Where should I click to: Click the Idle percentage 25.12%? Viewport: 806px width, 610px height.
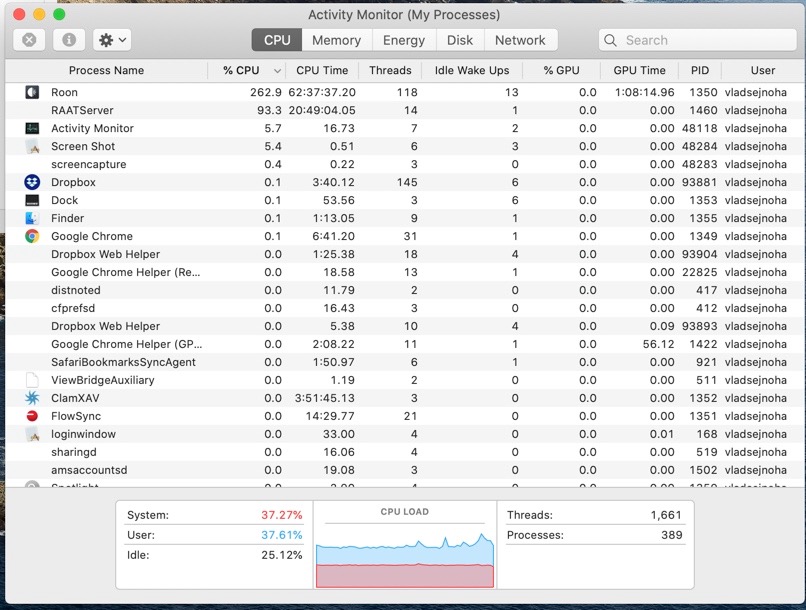pos(282,555)
